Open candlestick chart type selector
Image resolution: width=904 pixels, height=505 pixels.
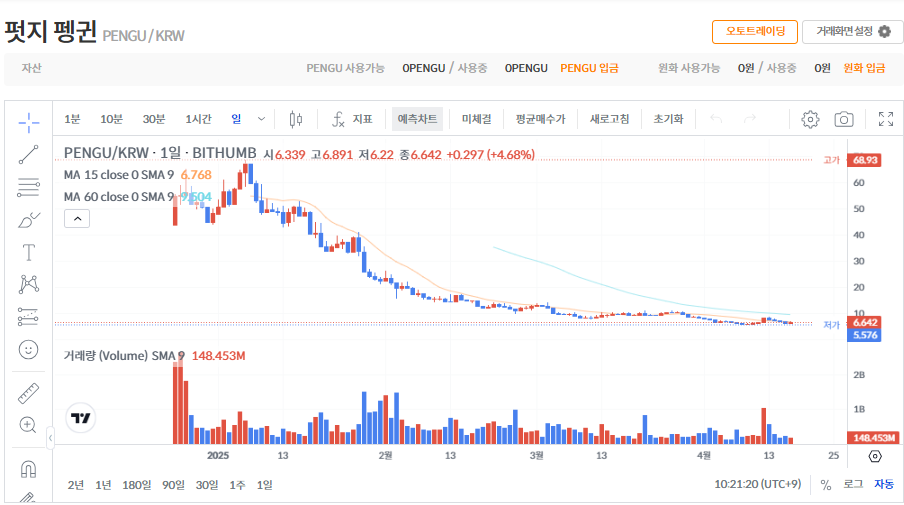(296, 119)
